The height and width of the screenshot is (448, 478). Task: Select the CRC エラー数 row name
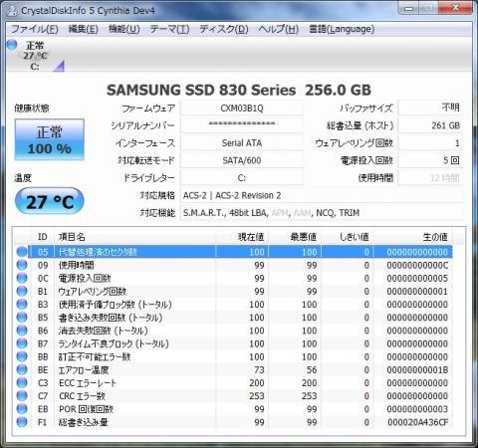tap(82, 396)
